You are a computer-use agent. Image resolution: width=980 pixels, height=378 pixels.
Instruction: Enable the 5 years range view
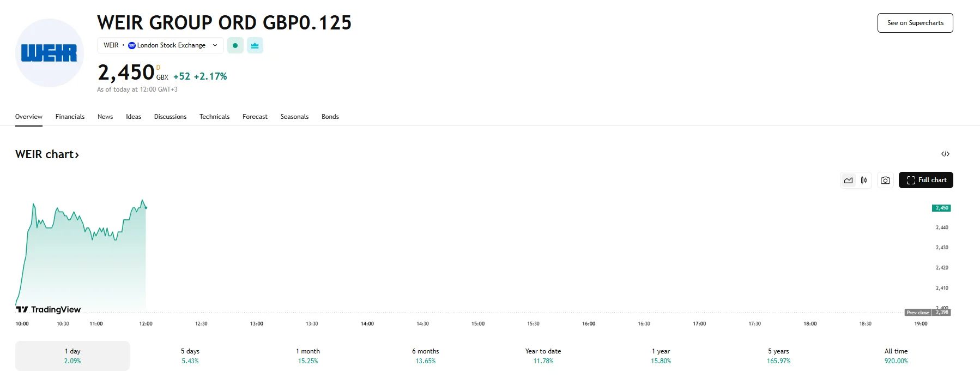coord(778,355)
